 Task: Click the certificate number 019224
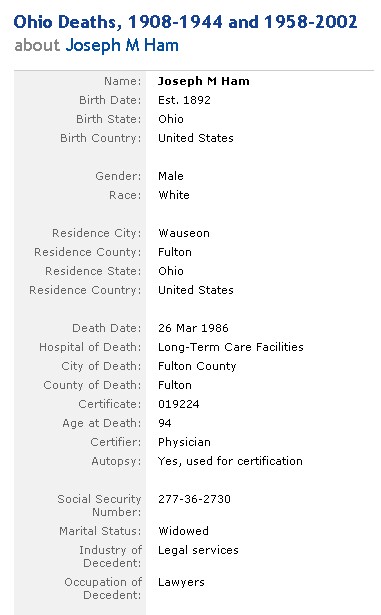pyautogui.click(x=179, y=404)
